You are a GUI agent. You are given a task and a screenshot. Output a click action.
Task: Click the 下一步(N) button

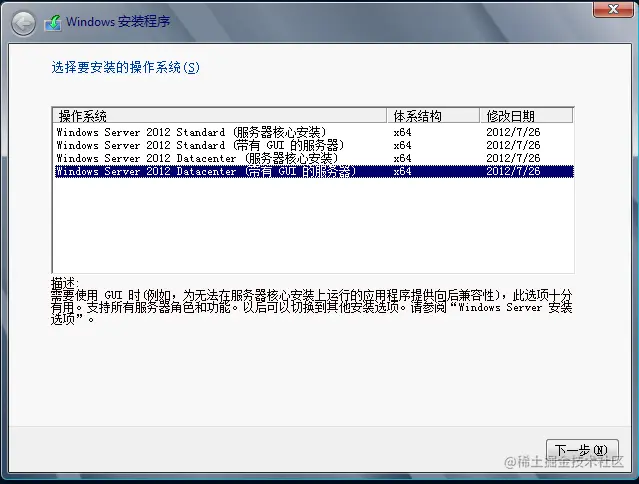582,450
